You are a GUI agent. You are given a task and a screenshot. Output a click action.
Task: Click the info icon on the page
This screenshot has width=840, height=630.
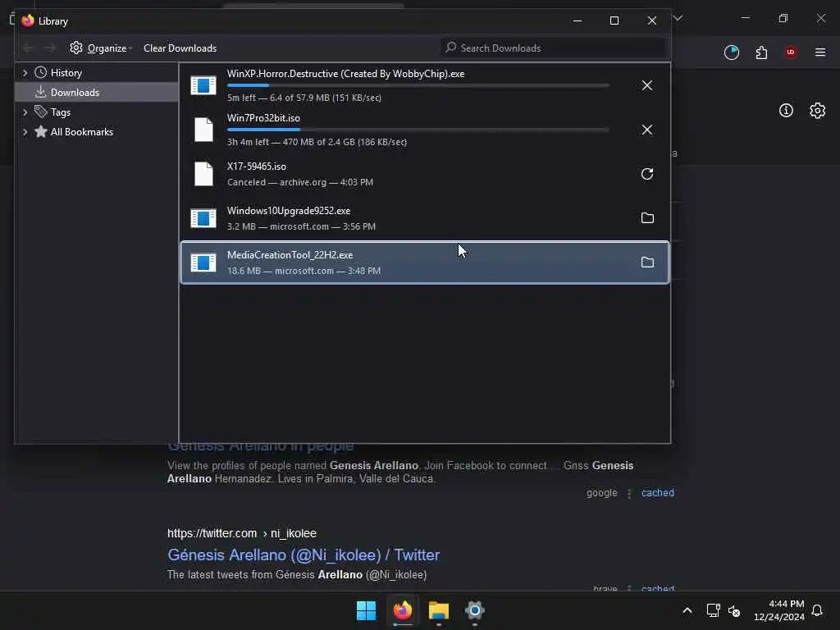[x=786, y=111]
